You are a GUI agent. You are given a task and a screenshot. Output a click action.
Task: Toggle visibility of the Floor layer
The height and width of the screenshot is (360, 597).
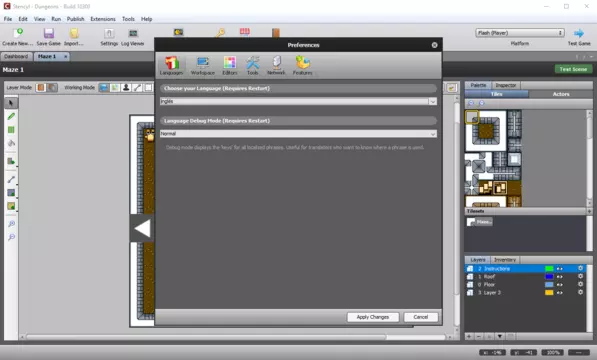click(560, 285)
